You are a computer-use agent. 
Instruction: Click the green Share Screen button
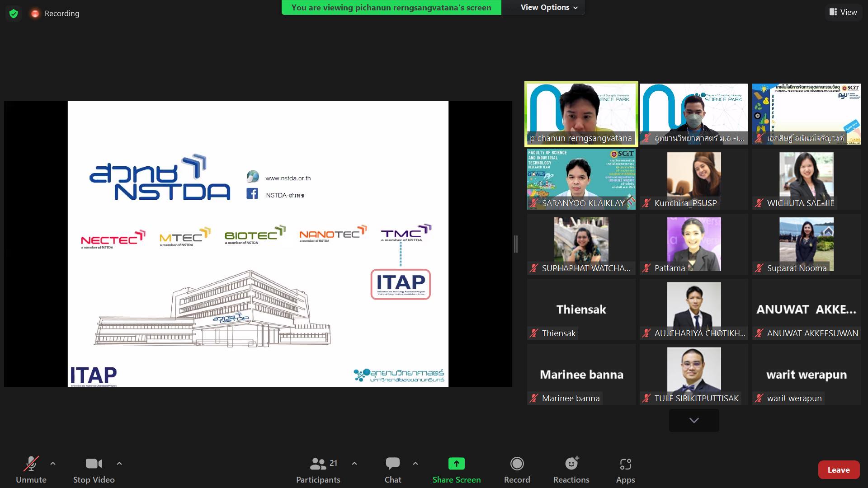click(x=457, y=470)
